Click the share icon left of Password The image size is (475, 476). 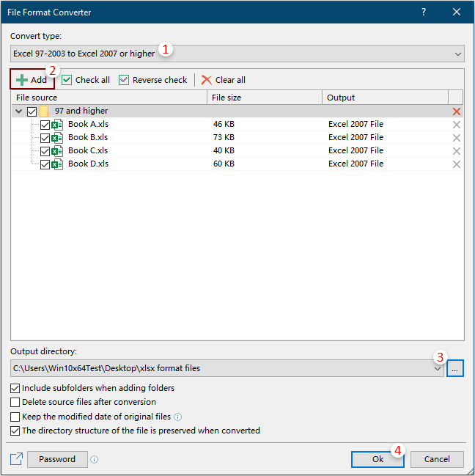point(16,459)
